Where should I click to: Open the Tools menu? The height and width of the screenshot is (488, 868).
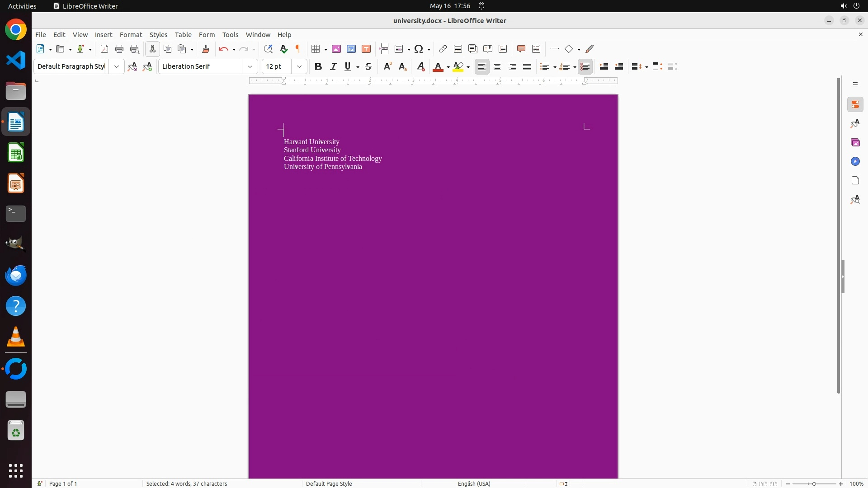pos(230,35)
